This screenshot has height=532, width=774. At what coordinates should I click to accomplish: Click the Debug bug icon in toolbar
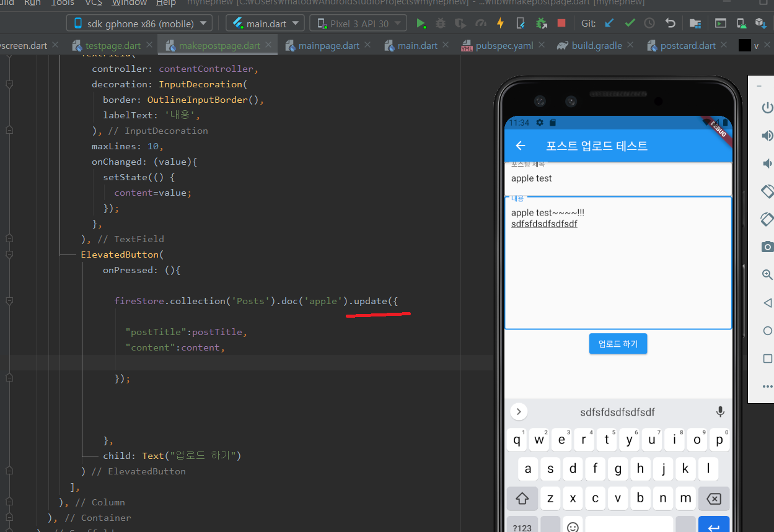coord(441,24)
